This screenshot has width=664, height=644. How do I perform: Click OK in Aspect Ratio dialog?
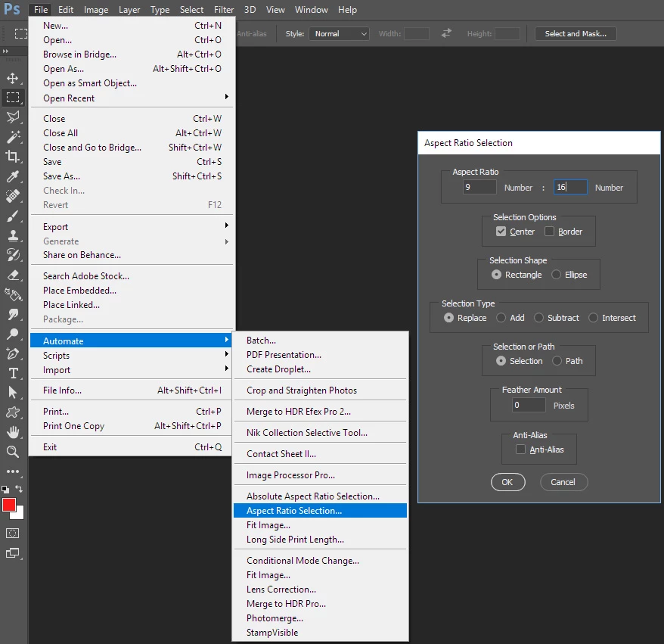coord(507,482)
